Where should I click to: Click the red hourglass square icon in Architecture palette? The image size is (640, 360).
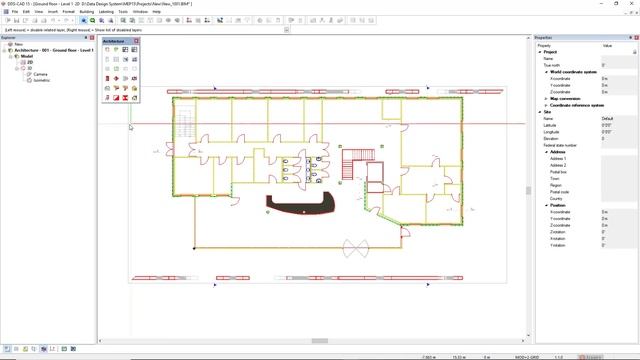[x=125, y=98]
